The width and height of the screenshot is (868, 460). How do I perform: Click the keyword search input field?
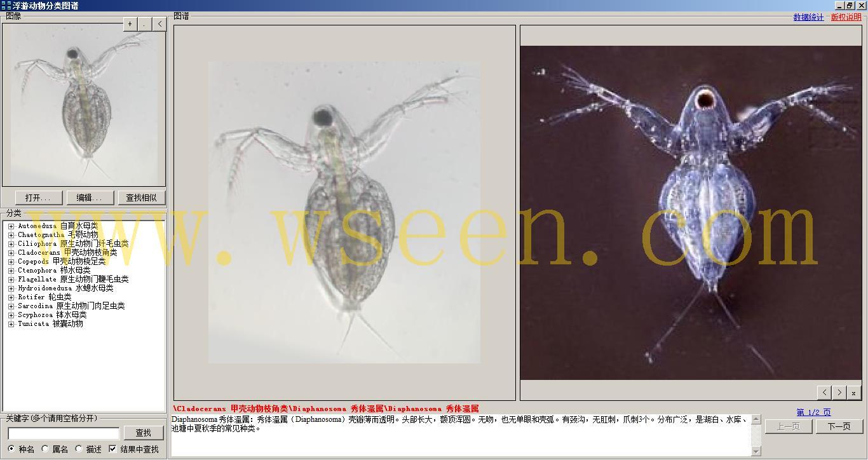(x=64, y=433)
